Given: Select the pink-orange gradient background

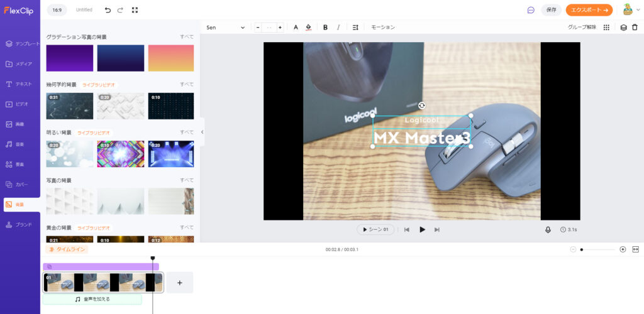Looking at the screenshot, I should [171, 58].
